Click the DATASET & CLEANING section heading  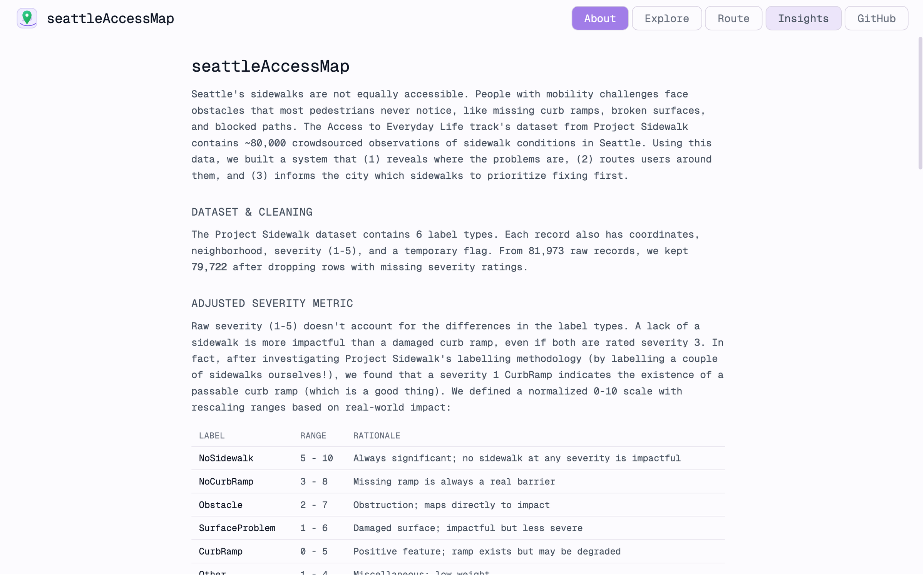pyautogui.click(x=252, y=211)
